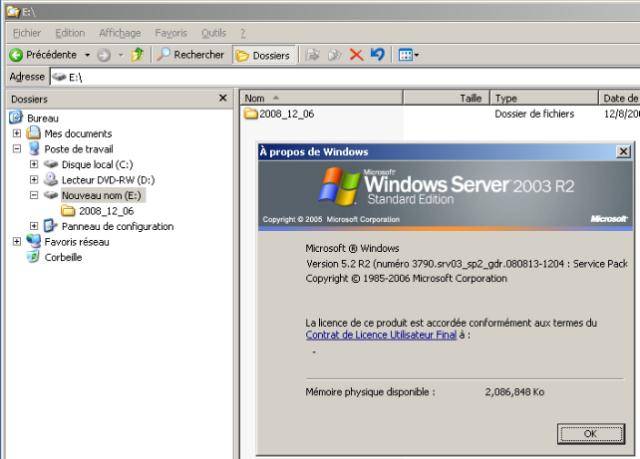
Task: Open the Forward history dropdown arrow
Action: (x=120, y=55)
